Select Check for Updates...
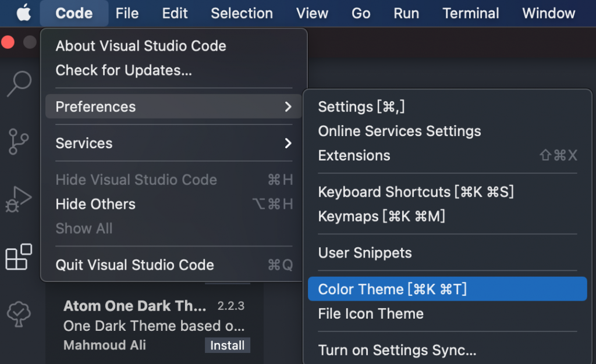 point(173,70)
